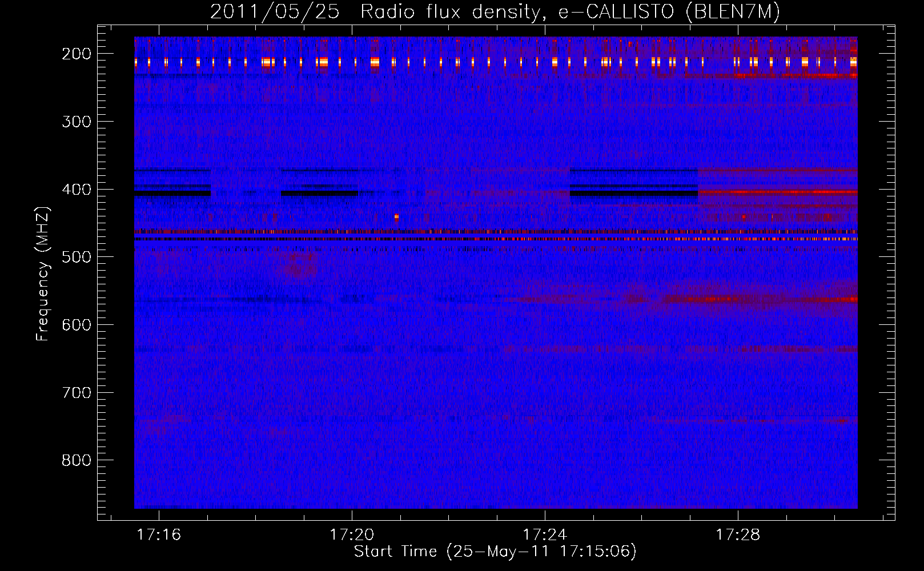The width and height of the screenshot is (924, 571).
Task: Click the plot title "Radio flux density, e-CALLISTO (BLEN7M)"
Action: [571, 11]
